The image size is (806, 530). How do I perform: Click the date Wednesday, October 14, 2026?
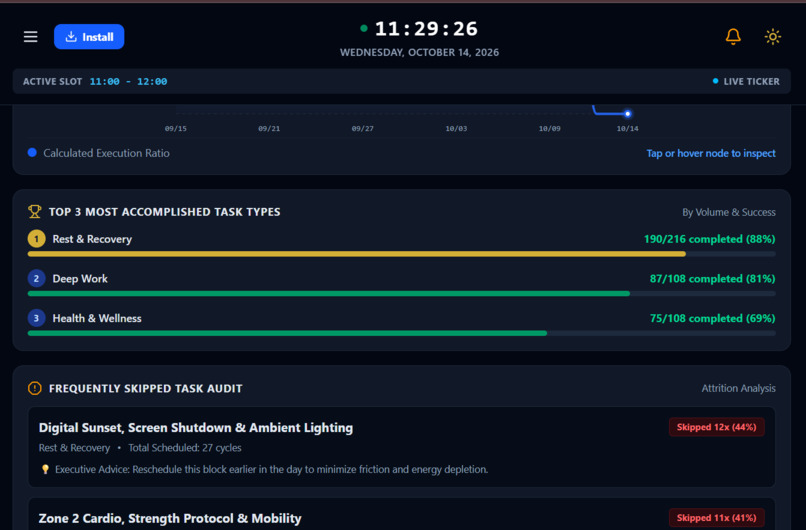click(x=419, y=52)
